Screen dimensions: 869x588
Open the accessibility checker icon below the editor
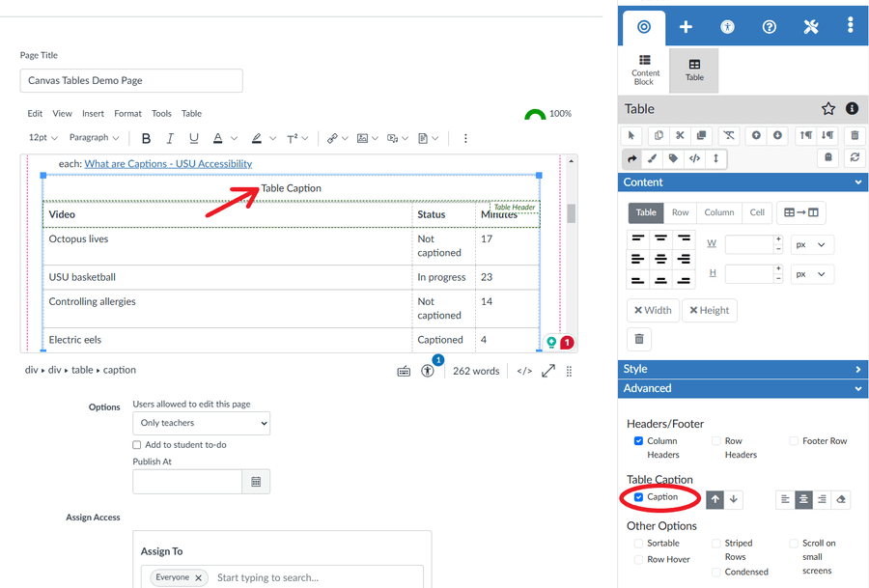[428, 371]
